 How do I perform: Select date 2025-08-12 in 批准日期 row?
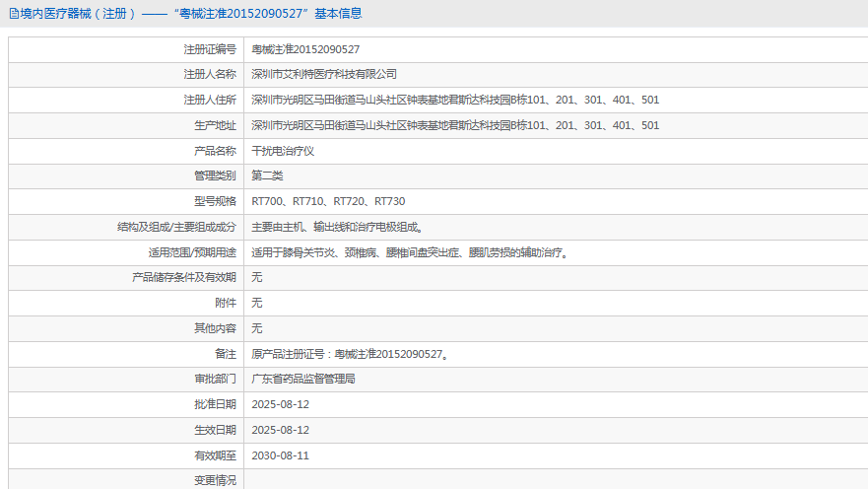click(x=280, y=404)
